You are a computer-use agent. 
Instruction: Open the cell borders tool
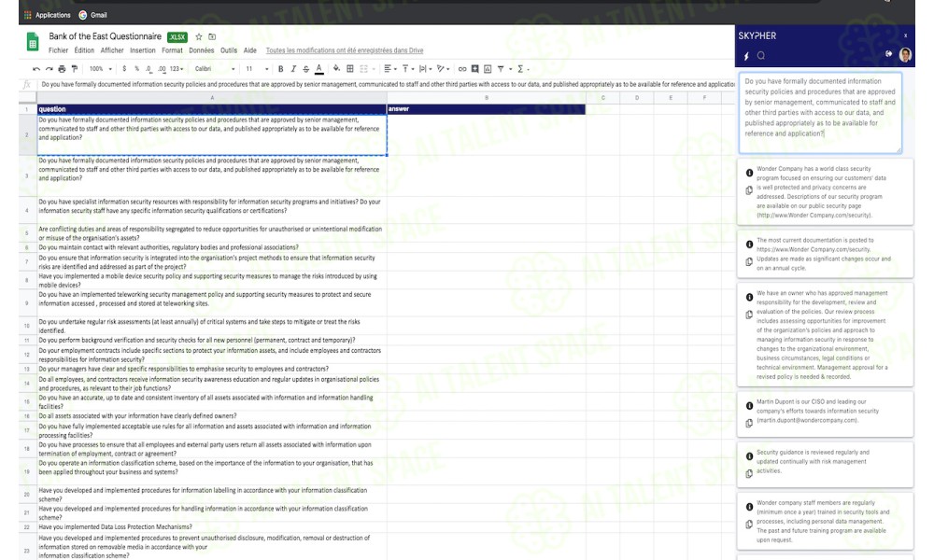tap(350, 69)
